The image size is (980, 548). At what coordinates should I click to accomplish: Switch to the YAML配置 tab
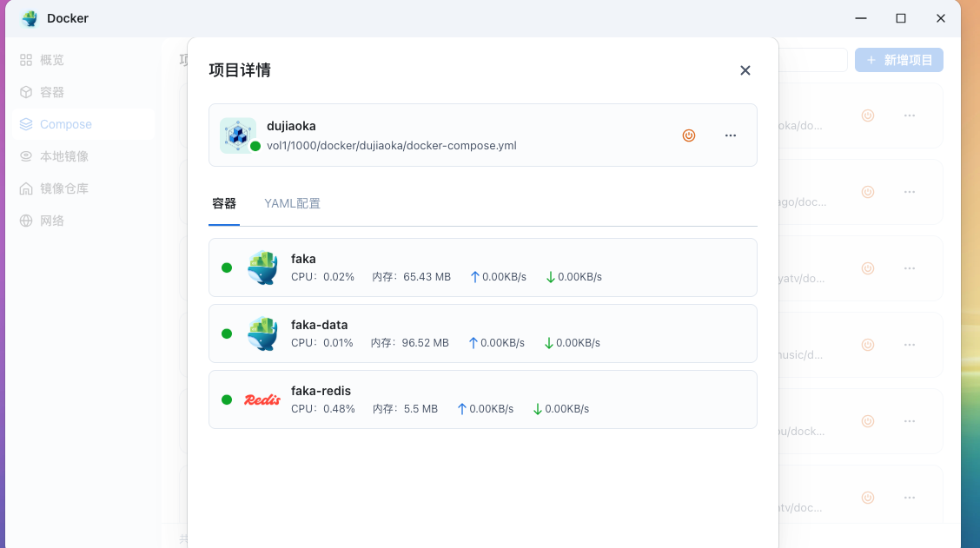click(292, 203)
